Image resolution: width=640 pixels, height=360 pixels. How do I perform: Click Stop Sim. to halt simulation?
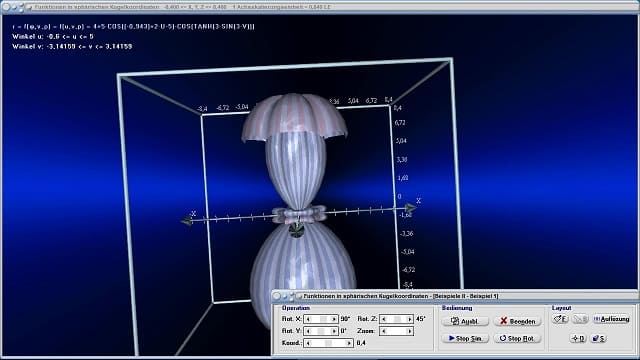(x=465, y=338)
